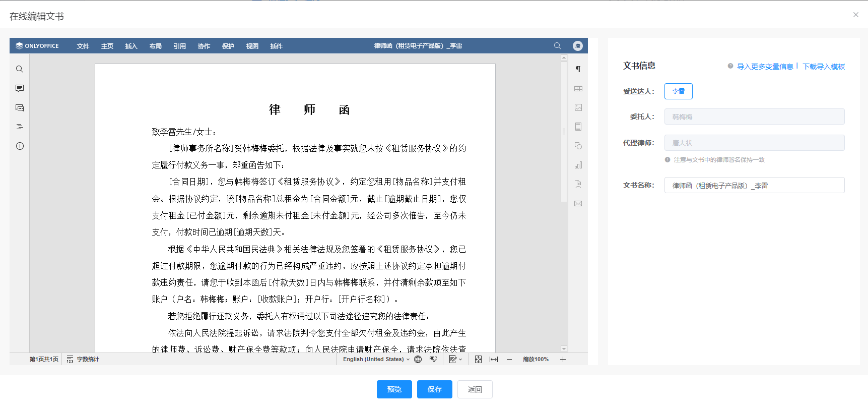Open the 视图 tab

click(x=252, y=46)
